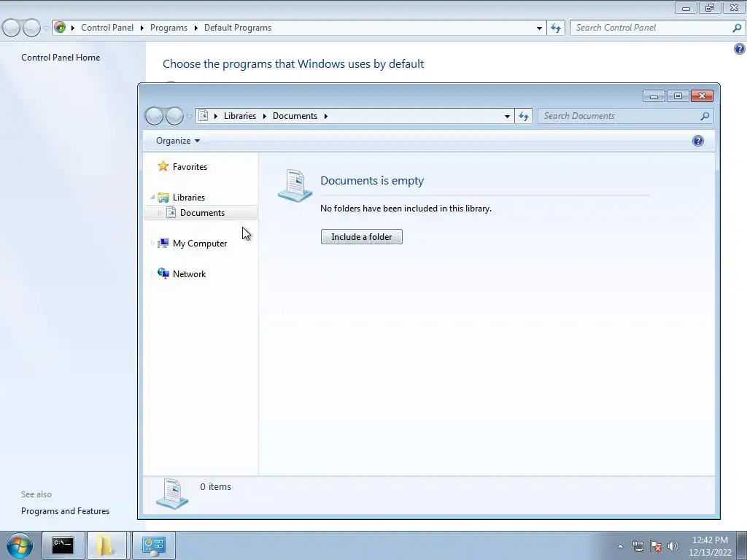
Task: Switch to Control Panel taskbar button
Action: (154, 545)
